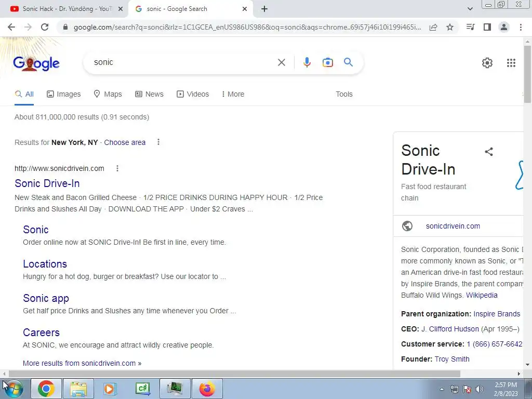
Task: Share this page from the address bar
Action: pos(433,27)
